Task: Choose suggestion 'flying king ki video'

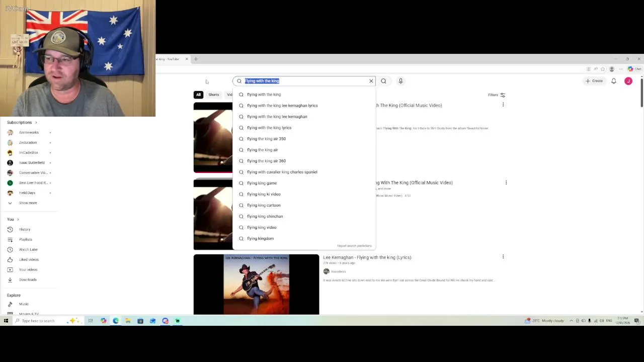Action: coord(304,194)
